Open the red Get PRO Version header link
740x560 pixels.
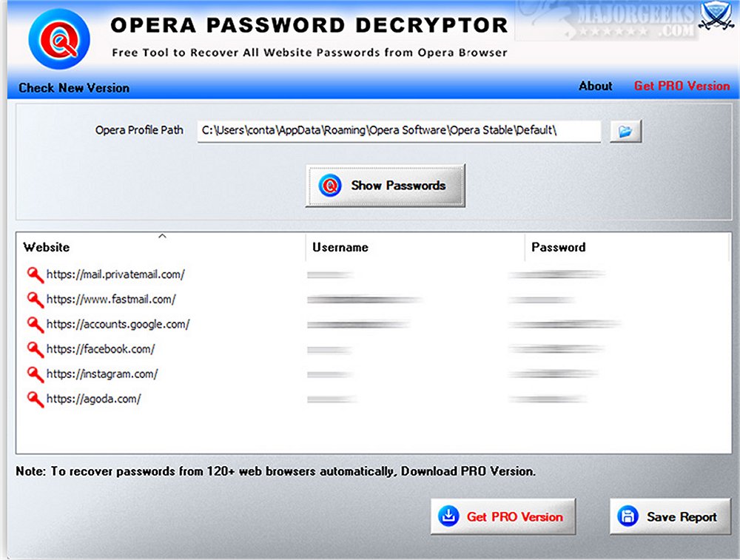682,86
